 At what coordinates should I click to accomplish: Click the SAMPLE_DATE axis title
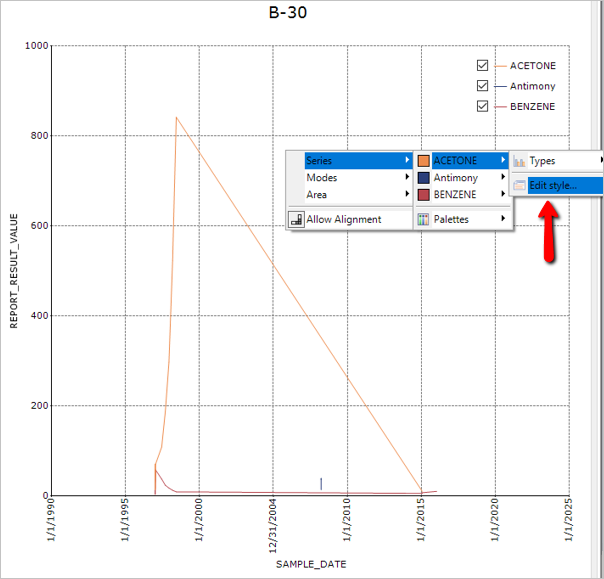click(310, 565)
